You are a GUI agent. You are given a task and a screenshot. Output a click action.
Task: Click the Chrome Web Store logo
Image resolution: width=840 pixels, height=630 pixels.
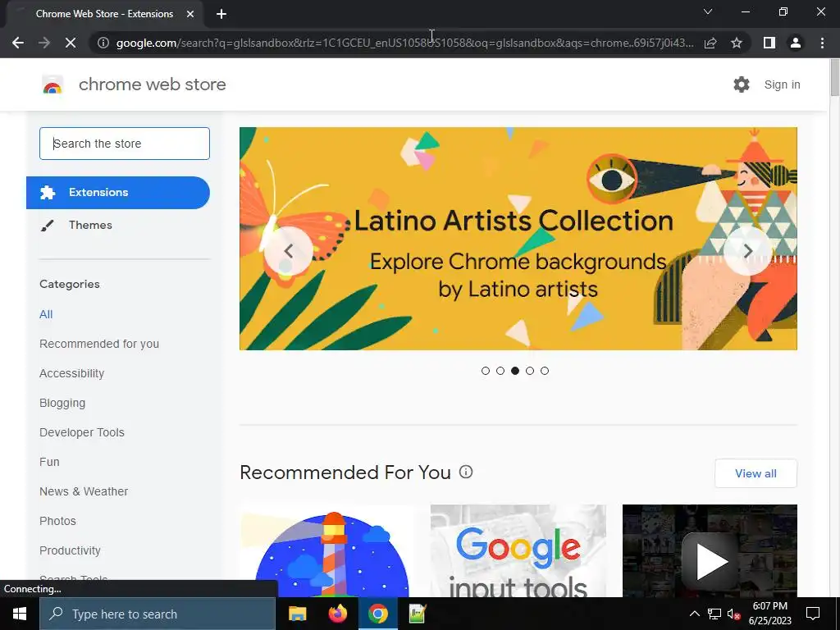click(x=52, y=84)
